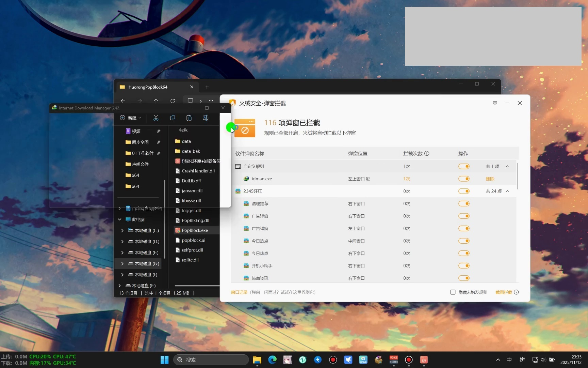Click the volume speaker tray icon
The image size is (588, 368).
click(543, 360)
